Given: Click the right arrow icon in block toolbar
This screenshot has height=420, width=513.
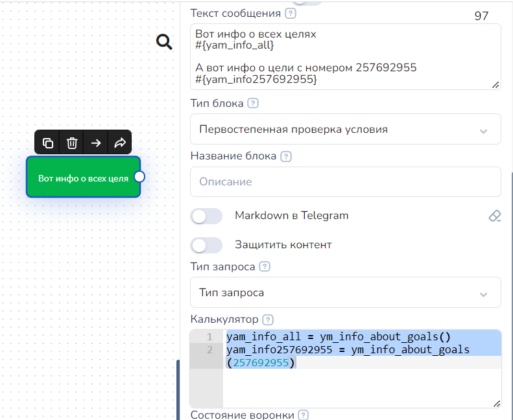Looking at the screenshot, I should (x=96, y=143).
